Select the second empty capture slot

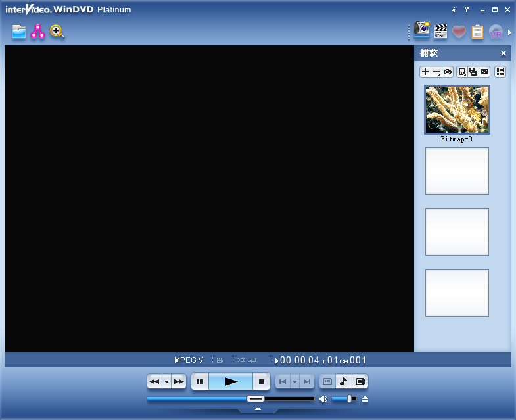tap(457, 171)
